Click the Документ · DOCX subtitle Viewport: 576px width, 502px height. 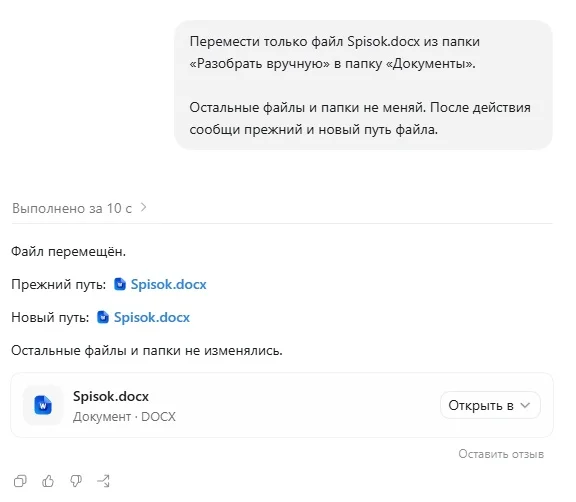point(124,417)
